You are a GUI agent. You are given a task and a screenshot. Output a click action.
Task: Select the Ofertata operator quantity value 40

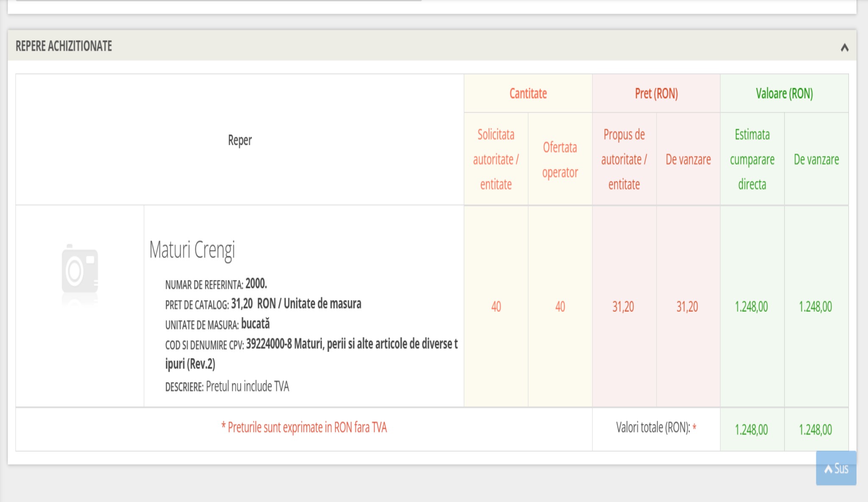[560, 306]
